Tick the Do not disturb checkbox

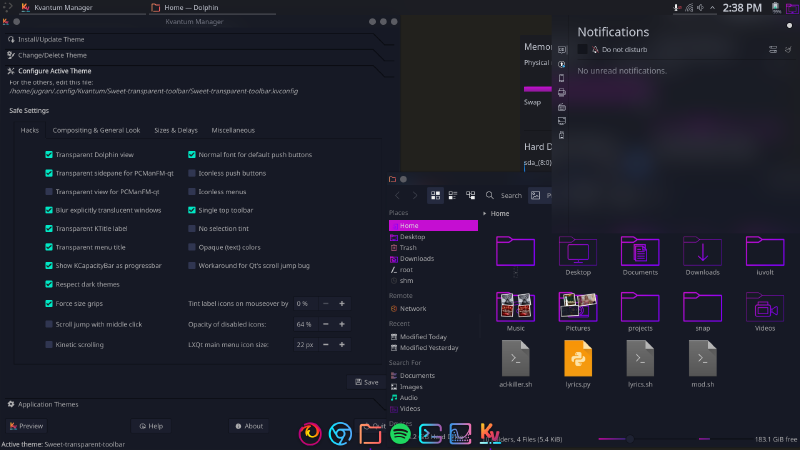(583, 49)
